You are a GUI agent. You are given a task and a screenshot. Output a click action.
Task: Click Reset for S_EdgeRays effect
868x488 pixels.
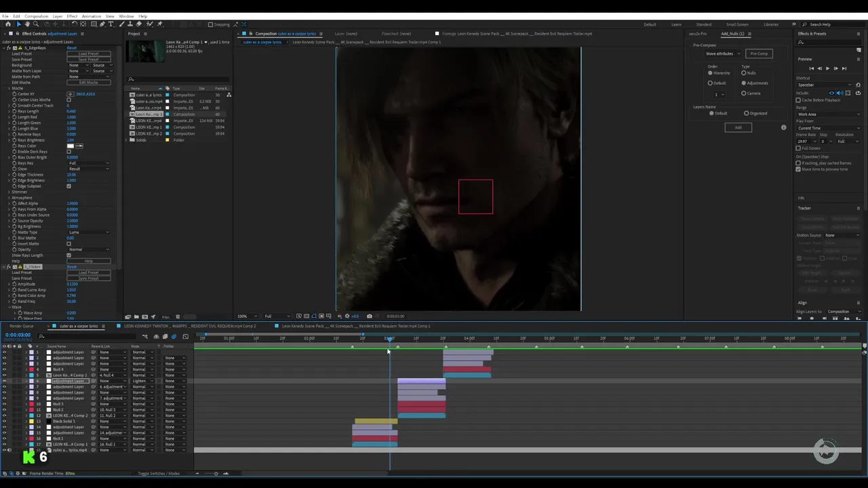(72, 48)
